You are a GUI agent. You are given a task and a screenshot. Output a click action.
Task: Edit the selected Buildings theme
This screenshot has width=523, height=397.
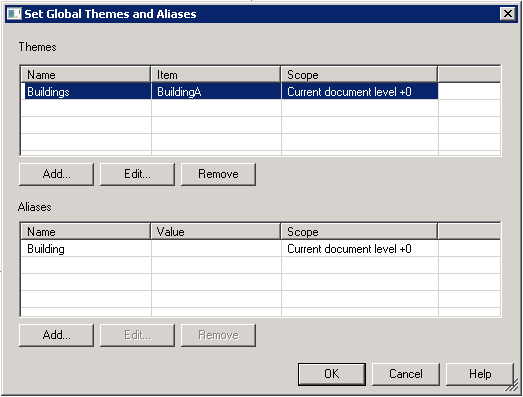(137, 174)
